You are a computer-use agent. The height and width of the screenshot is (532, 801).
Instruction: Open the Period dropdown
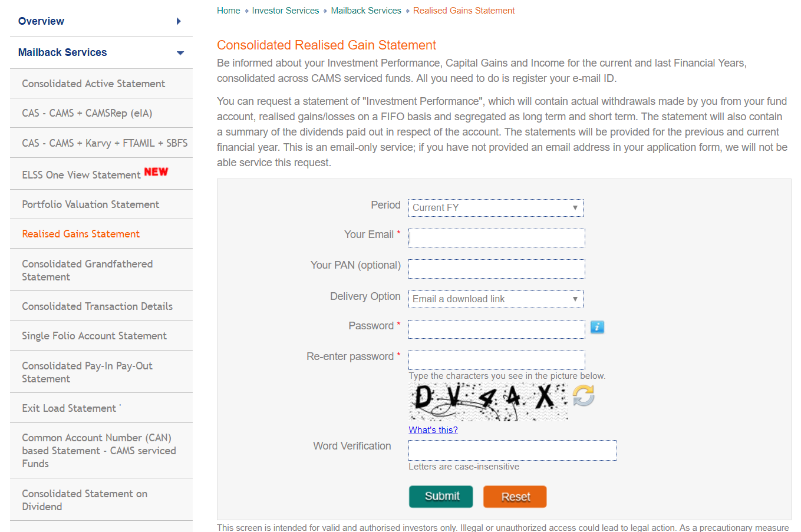[x=496, y=208]
